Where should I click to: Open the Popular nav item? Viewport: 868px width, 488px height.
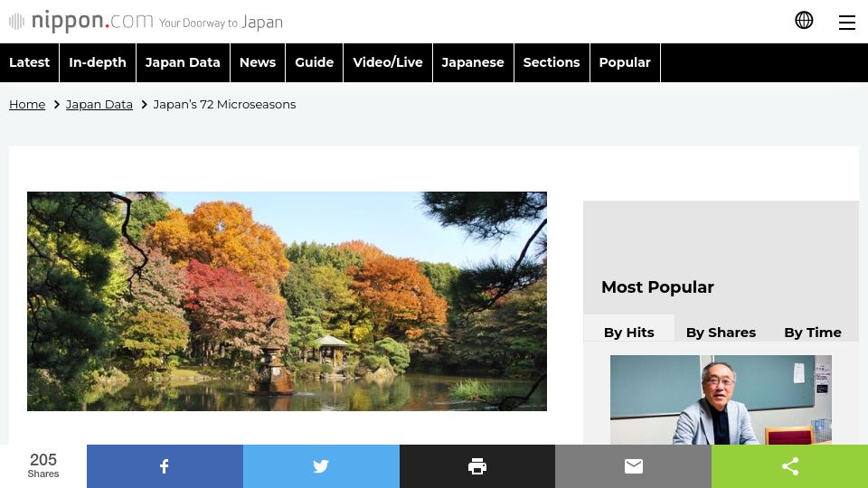click(625, 62)
